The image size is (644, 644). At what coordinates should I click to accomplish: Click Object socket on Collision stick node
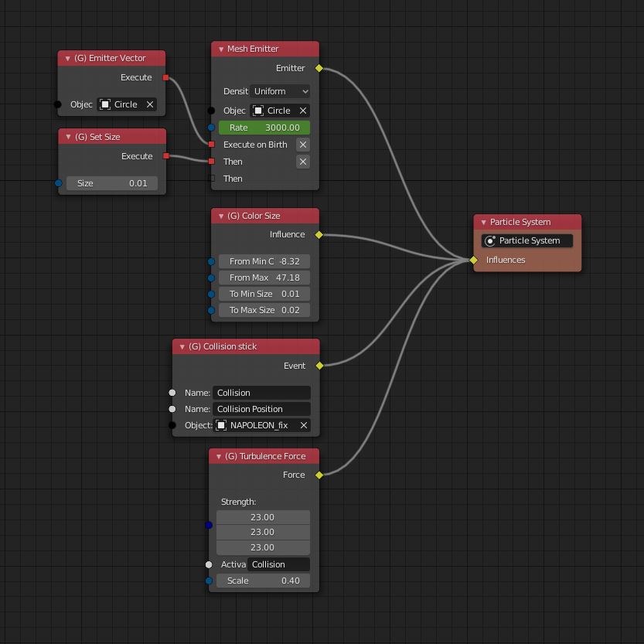point(172,425)
